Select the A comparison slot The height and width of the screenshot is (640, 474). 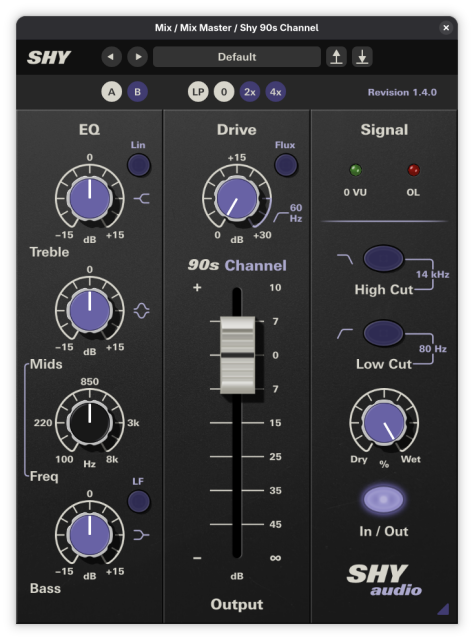(x=111, y=92)
